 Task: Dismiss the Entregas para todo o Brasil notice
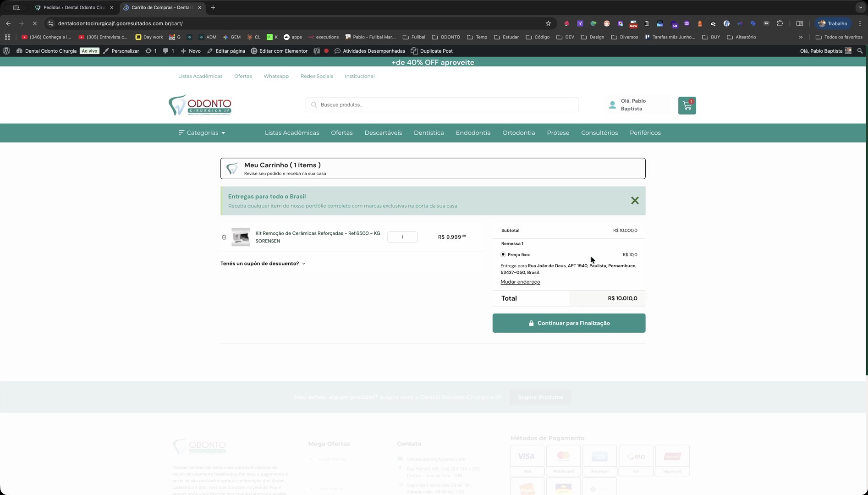[x=634, y=201]
